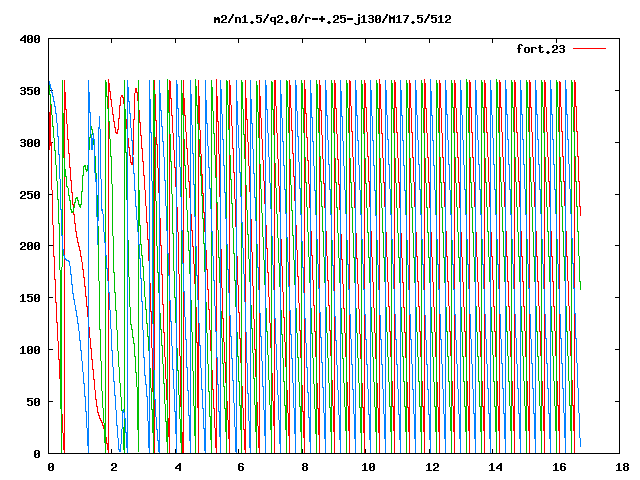Click x-axis label 6
640x480 pixels.
coord(240,467)
